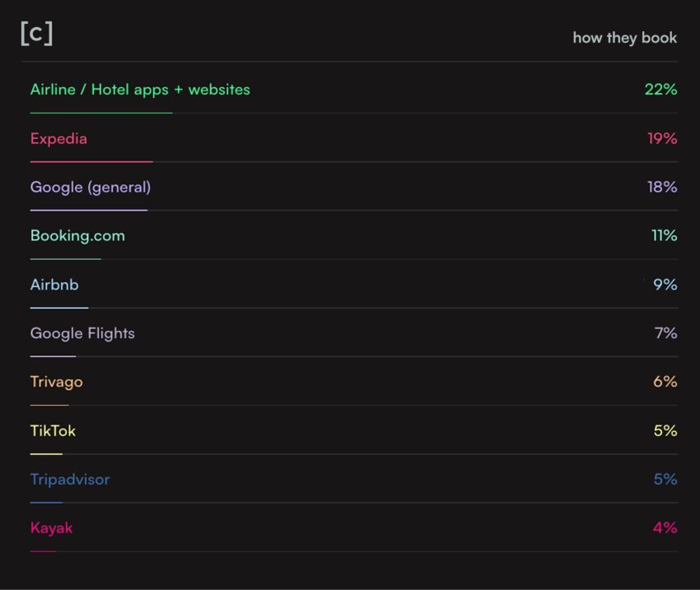The image size is (700, 590).
Task: Open the Booking.com entry
Action: coord(77,235)
